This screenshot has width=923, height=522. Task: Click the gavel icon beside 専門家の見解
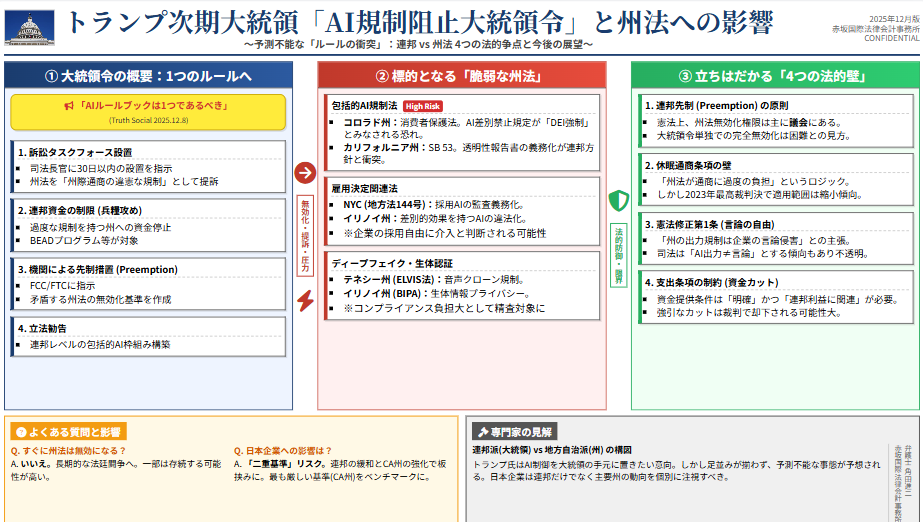coord(484,432)
